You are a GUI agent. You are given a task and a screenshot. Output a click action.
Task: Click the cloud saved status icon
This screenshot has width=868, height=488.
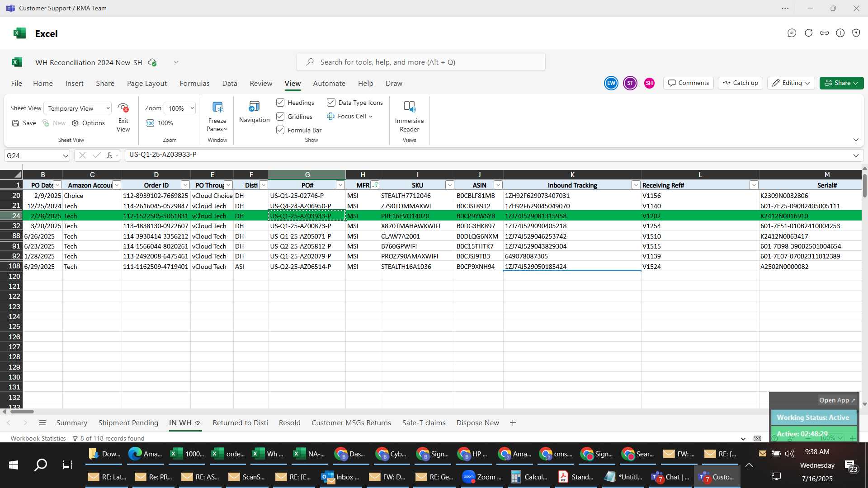(x=152, y=62)
